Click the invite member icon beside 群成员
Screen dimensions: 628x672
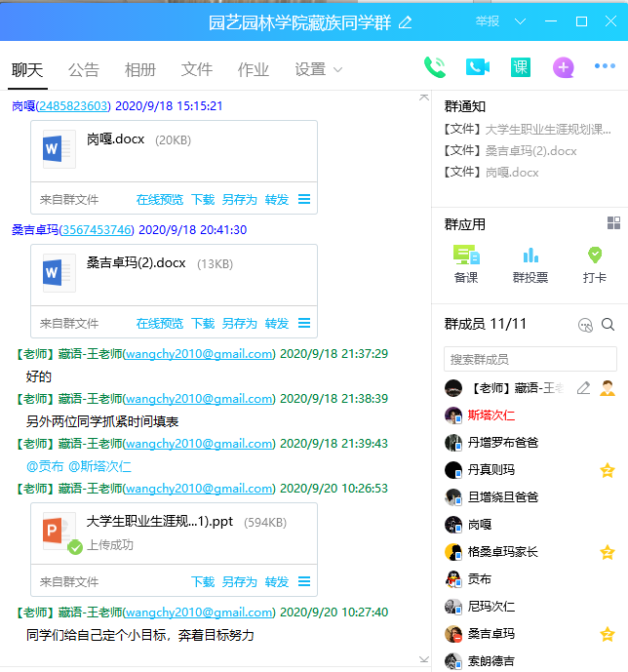(x=585, y=325)
